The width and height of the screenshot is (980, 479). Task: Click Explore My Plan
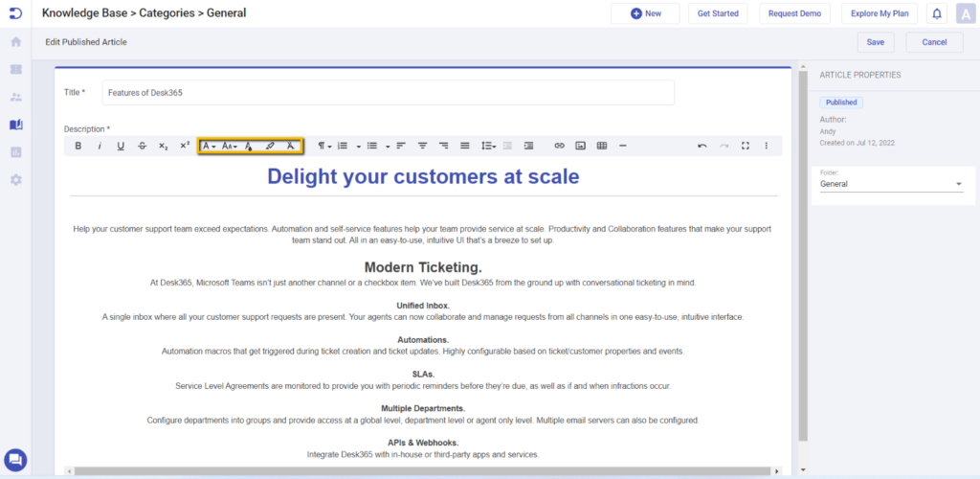point(880,13)
